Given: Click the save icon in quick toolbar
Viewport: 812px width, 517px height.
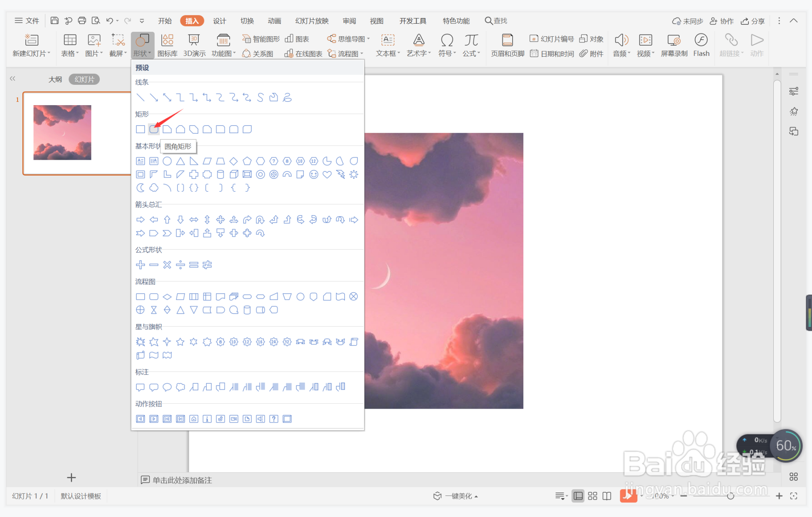Looking at the screenshot, I should pos(55,21).
